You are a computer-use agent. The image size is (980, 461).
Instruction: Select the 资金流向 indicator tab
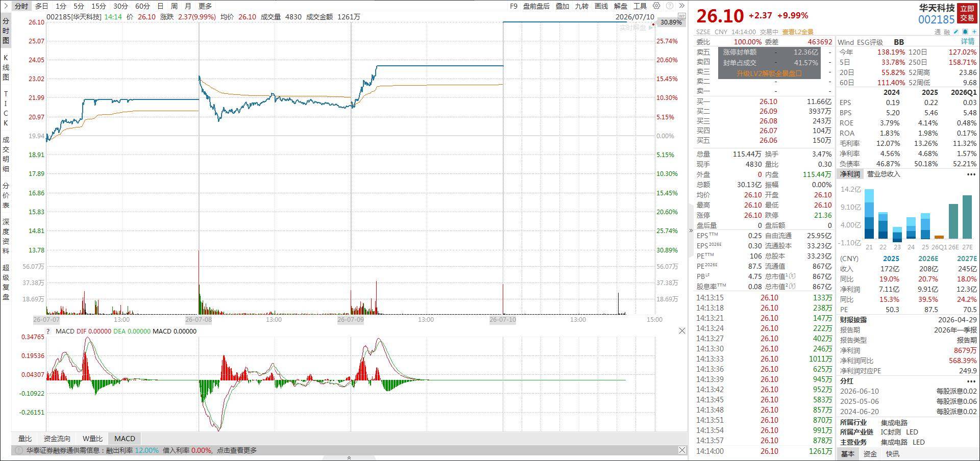[x=57, y=439]
